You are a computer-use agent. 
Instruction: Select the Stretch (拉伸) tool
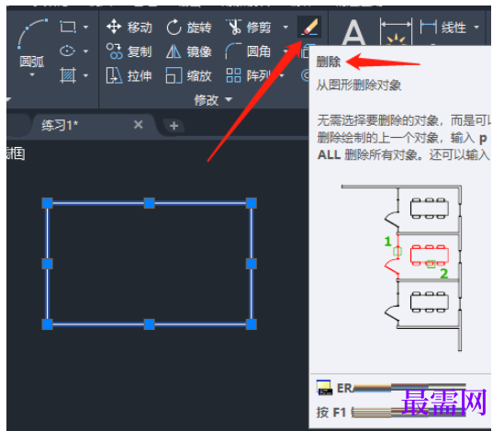129,76
